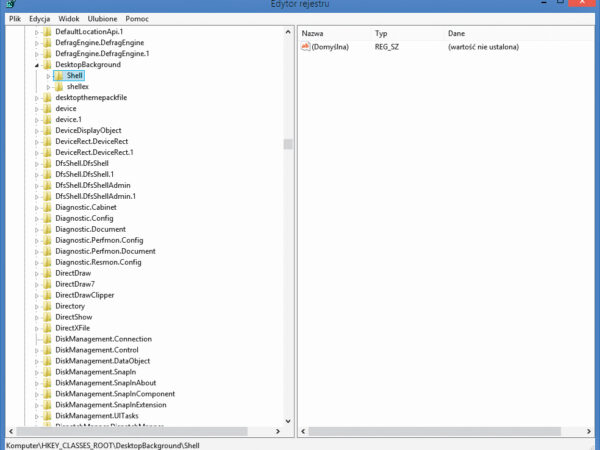
Task: Expand the Directory key arrow
Action: [36, 306]
